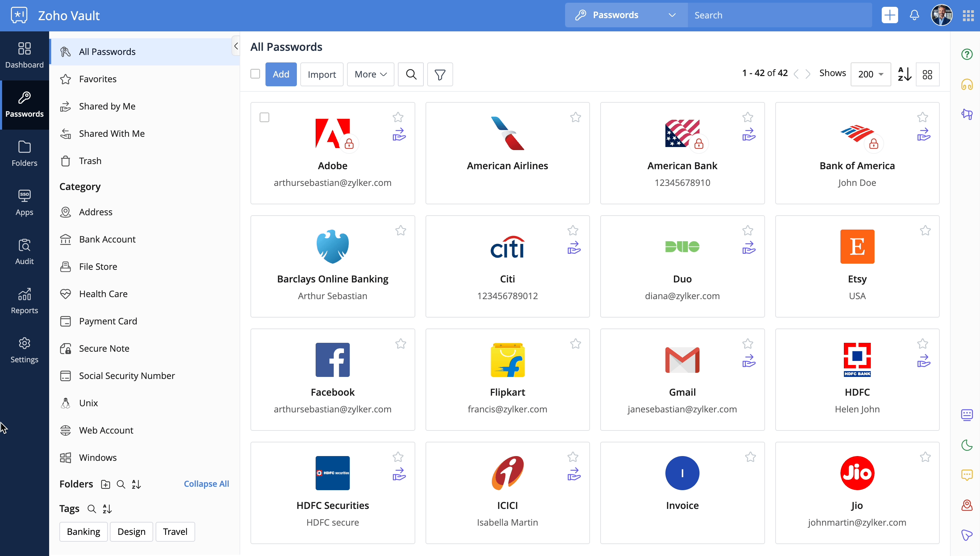Viewport: 980px width, 556px height.
Task: Click into the Search field
Action: (779, 15)
